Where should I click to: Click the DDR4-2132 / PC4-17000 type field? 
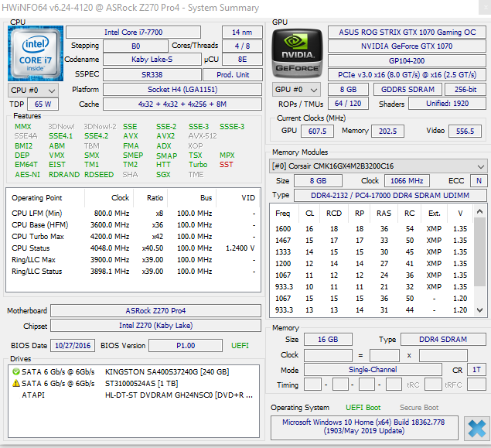(x=390, y=196)
